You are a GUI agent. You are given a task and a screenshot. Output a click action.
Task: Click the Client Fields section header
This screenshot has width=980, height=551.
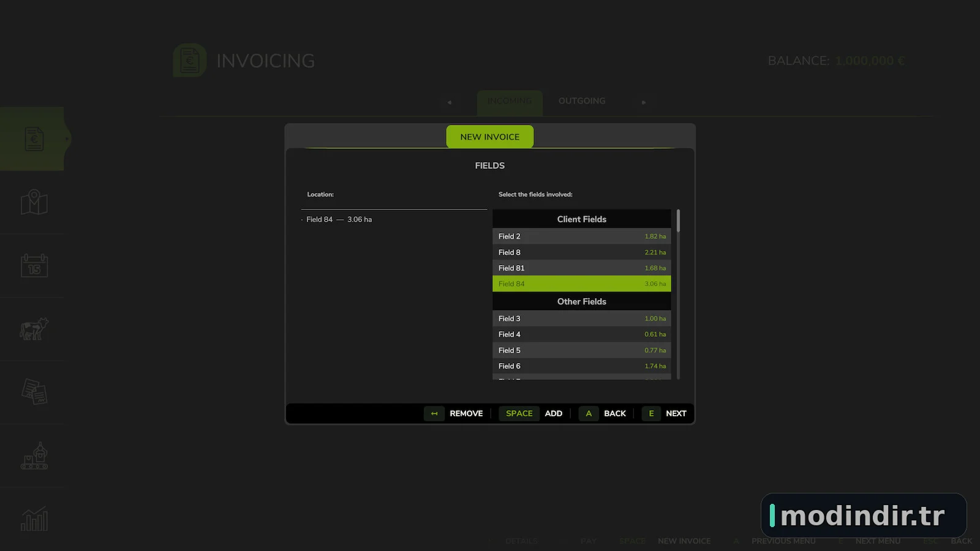(582, 219)
